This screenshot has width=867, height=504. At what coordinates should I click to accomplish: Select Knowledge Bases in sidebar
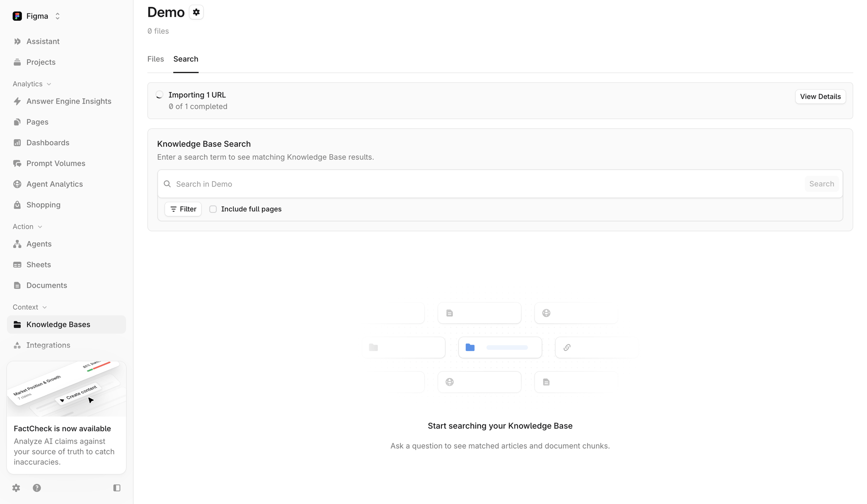[66, 324]
